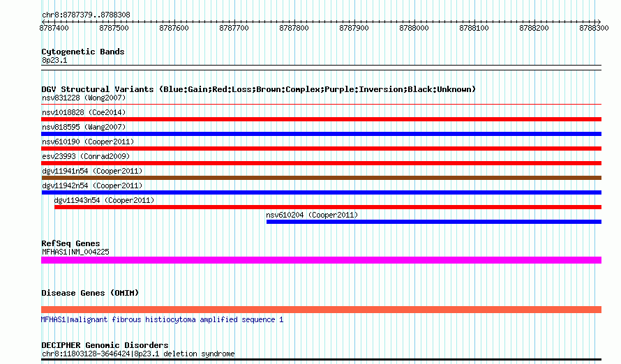The height and width of the screenshot is (364, 621).
Task: Open the MFHAS1 malignant fibrous histiocytoma link
Action: (162, 319)
